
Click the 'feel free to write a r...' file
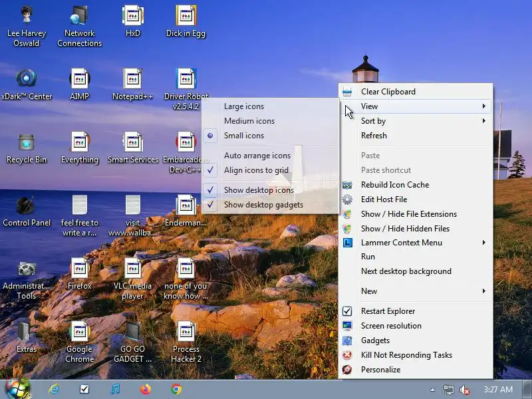(79, 215)
